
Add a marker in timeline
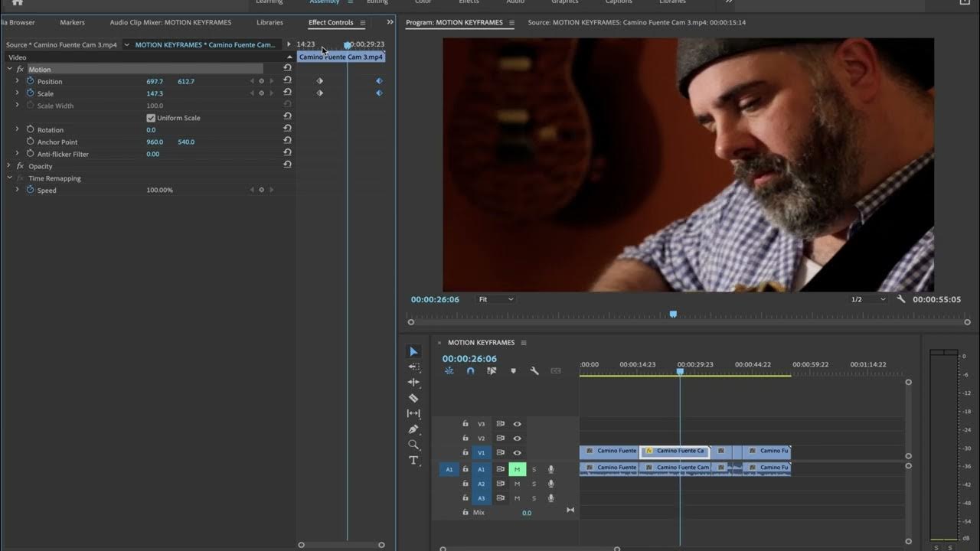pos(513,370)
